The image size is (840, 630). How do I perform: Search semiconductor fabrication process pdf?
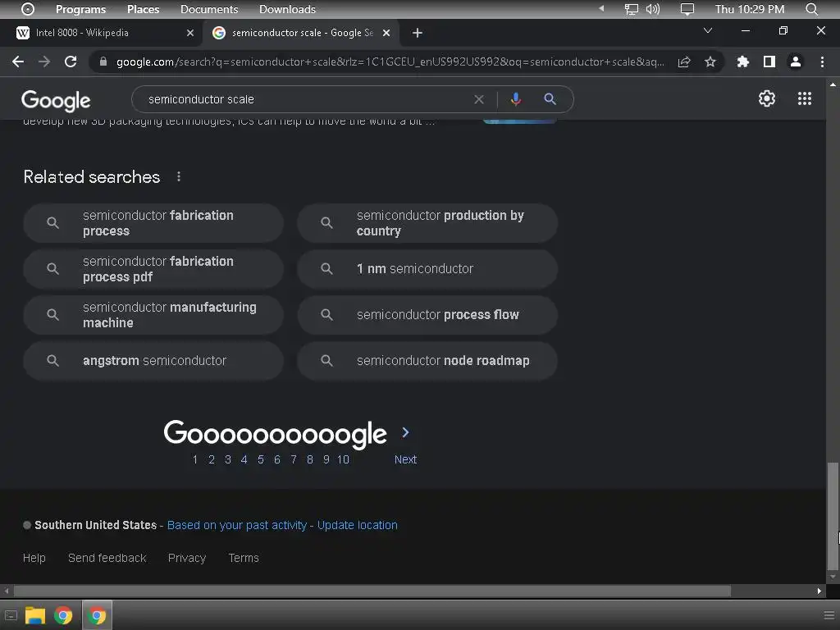[x=153, y=269]
